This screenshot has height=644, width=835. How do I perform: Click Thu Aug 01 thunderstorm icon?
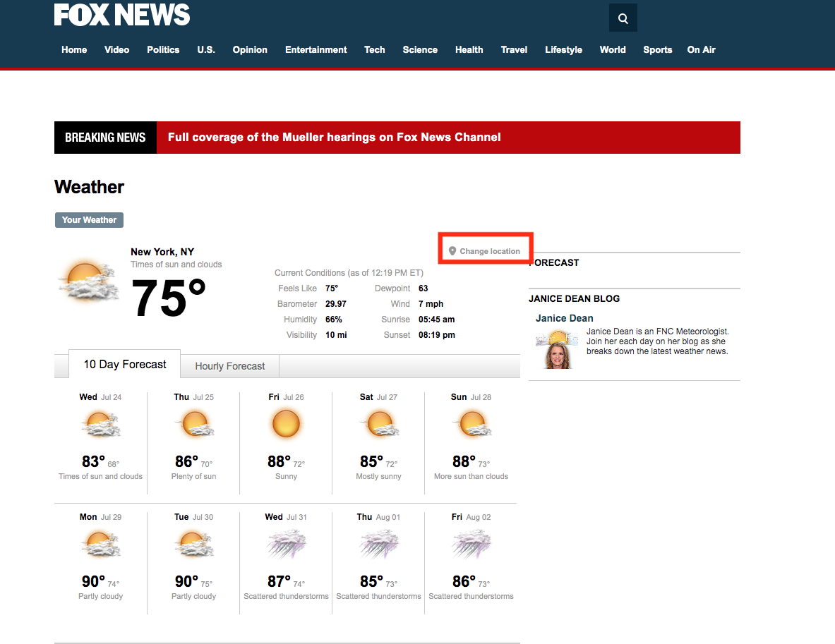[x=378, y=544]
